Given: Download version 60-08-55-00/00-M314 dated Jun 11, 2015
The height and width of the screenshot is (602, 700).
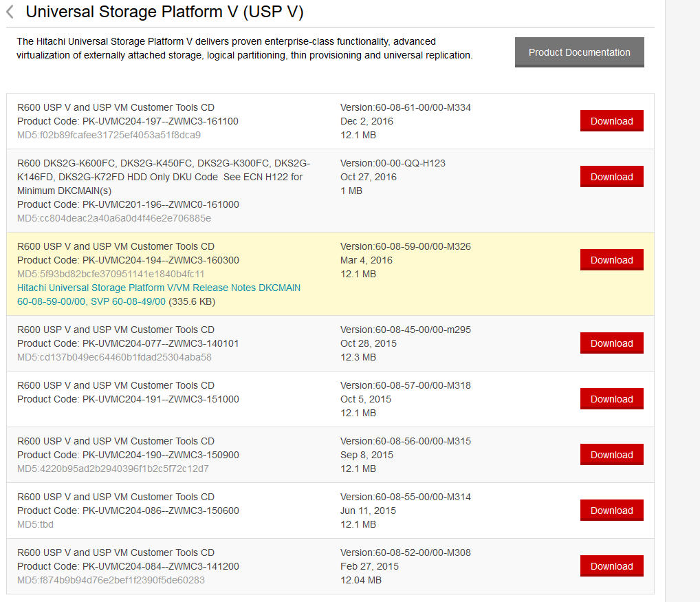Looking at the screenshot, I should pos(611,510).
